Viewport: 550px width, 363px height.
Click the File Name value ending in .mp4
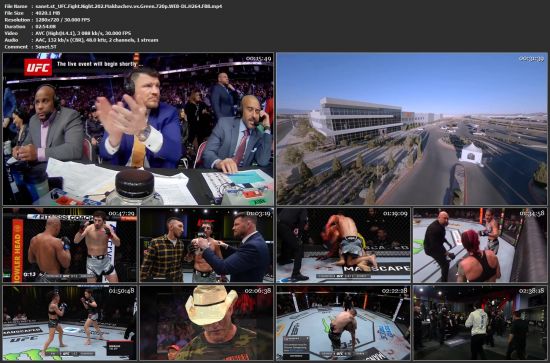pos(129,6)
